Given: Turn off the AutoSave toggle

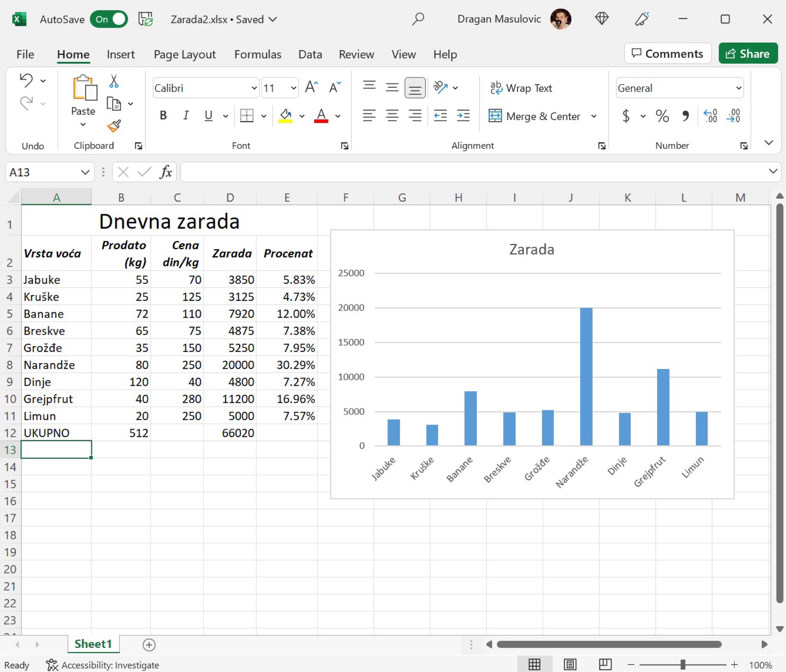Looking at the screenshot, I should pos(109,19).
